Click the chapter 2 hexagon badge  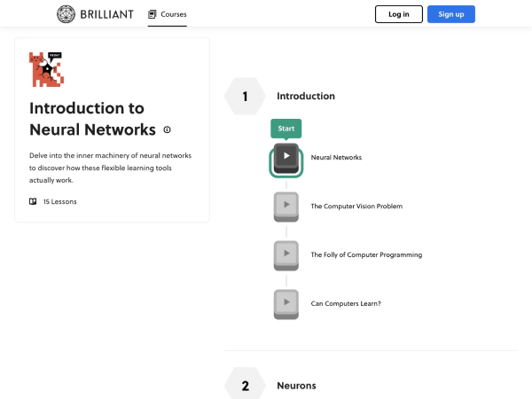click(x=246, y=386)
